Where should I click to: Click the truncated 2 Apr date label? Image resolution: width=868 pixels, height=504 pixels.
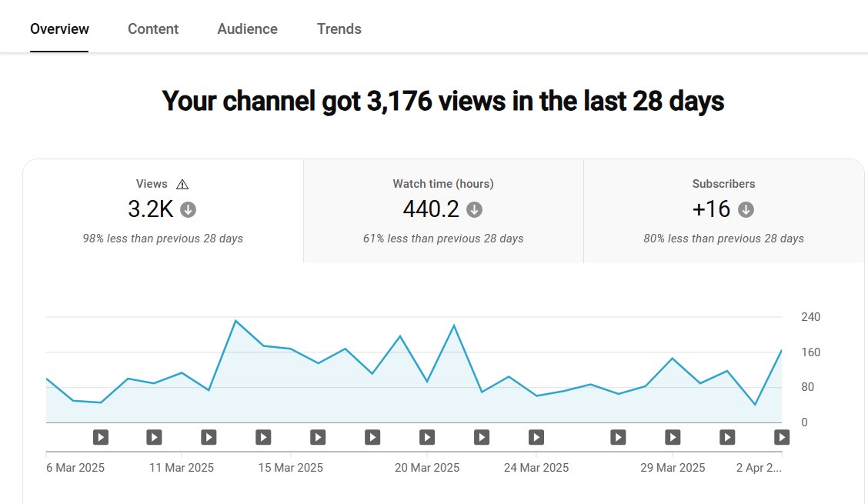coord(759,467)
